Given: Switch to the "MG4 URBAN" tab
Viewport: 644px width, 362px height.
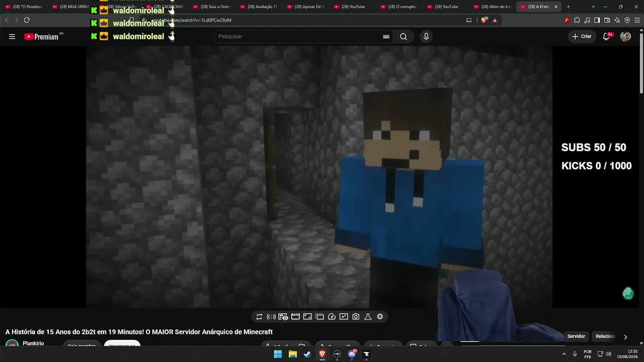Looking at the screenshot, I should 70,7.
